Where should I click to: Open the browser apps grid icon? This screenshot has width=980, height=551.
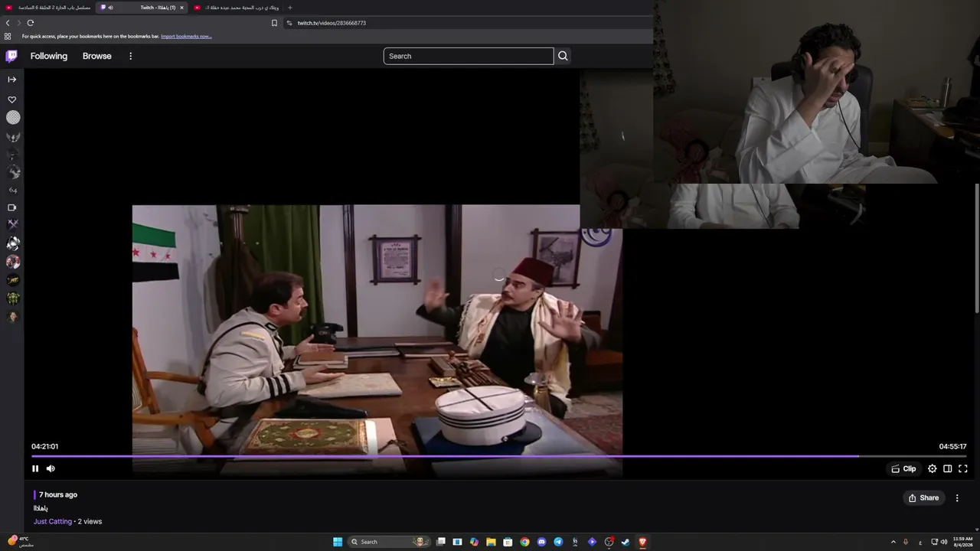(x=8, y=36)
